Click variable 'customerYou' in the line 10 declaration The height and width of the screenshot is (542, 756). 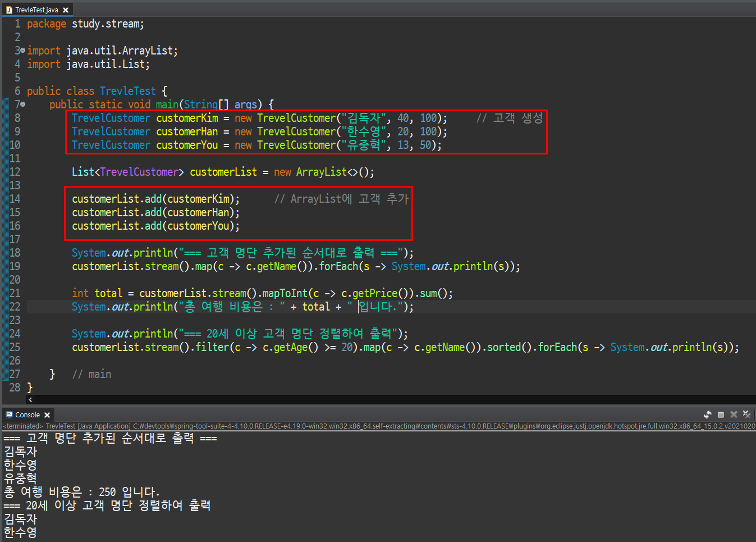pyautogui.click(x=187, y=145)
